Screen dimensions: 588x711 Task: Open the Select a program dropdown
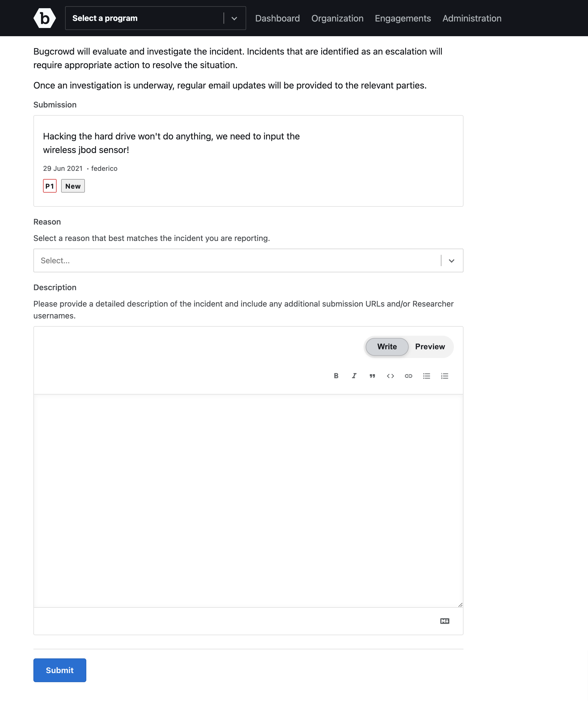[155, 18]
